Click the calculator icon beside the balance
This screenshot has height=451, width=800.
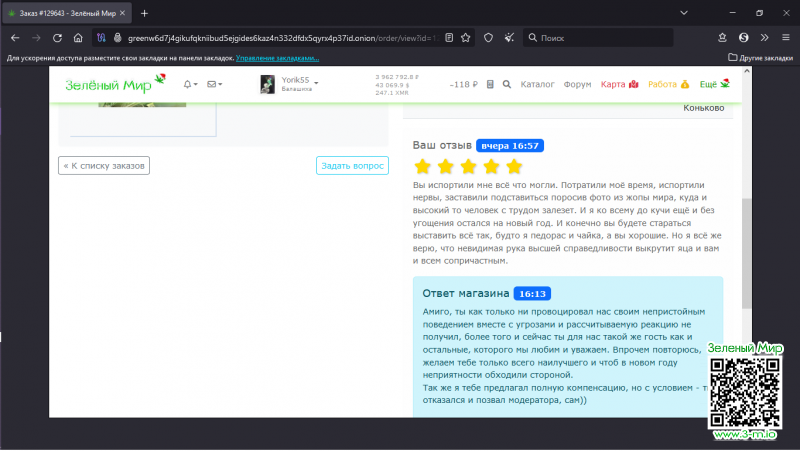[490, 85]
